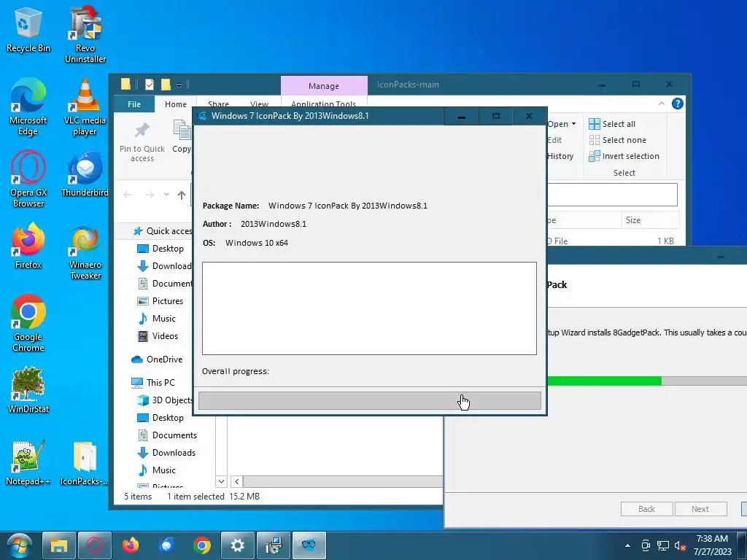Click Thunderbird icon in the taskbar
The width and height of the screenshot is (747, 560).
pos(166,545)
